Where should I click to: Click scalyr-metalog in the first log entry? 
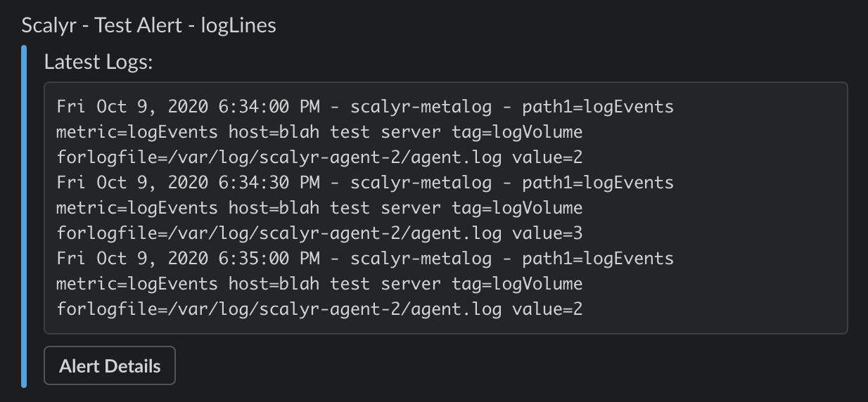tap(421, 106)
